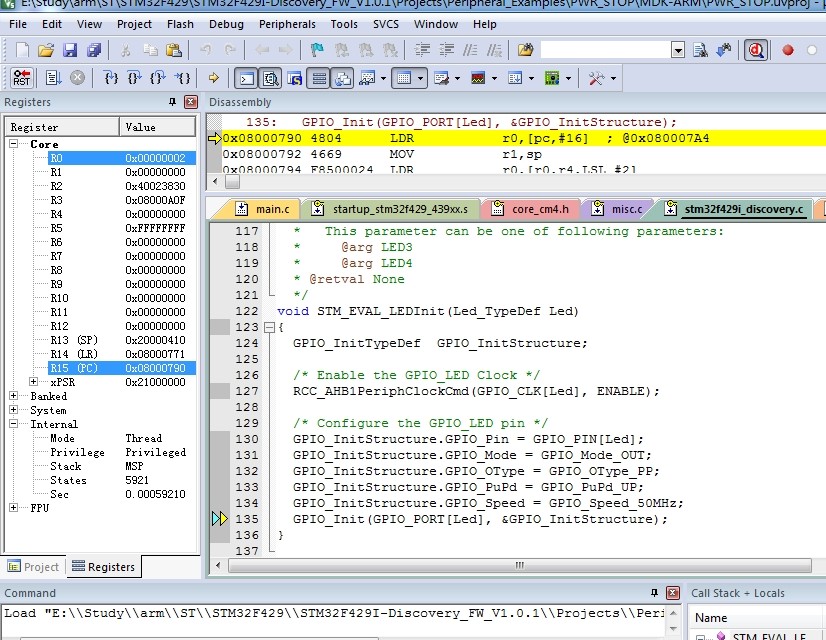826x640 pixels.
Task: Toggle the Symbols Window icon
Action: point(294,78)
